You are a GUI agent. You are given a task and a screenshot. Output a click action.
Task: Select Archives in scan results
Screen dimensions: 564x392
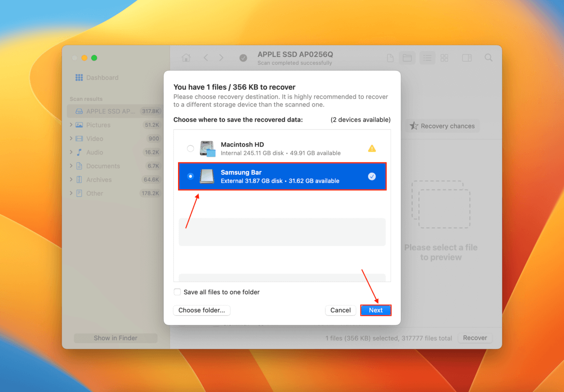point(99,179)
